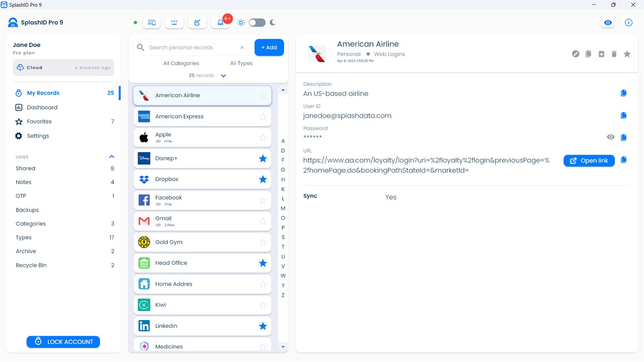
Task: Open the All Categories filter
Action: 181,63
